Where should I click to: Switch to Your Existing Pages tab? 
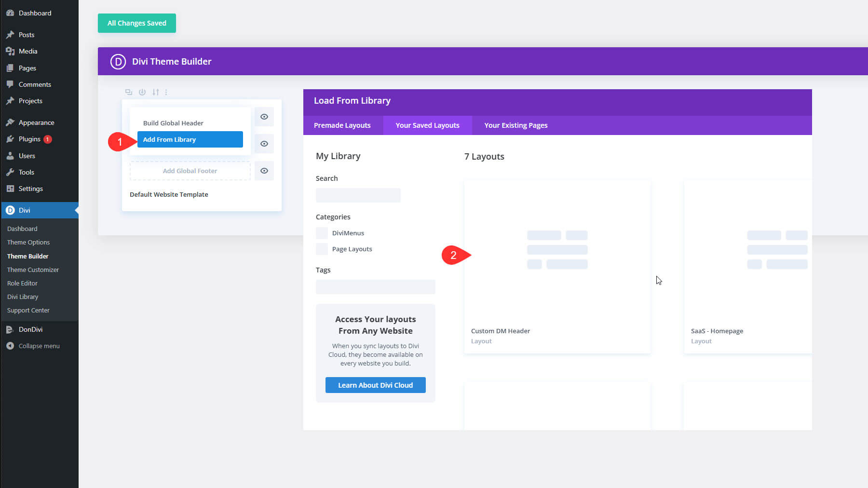pyautogui.click(x=515, y=125)
